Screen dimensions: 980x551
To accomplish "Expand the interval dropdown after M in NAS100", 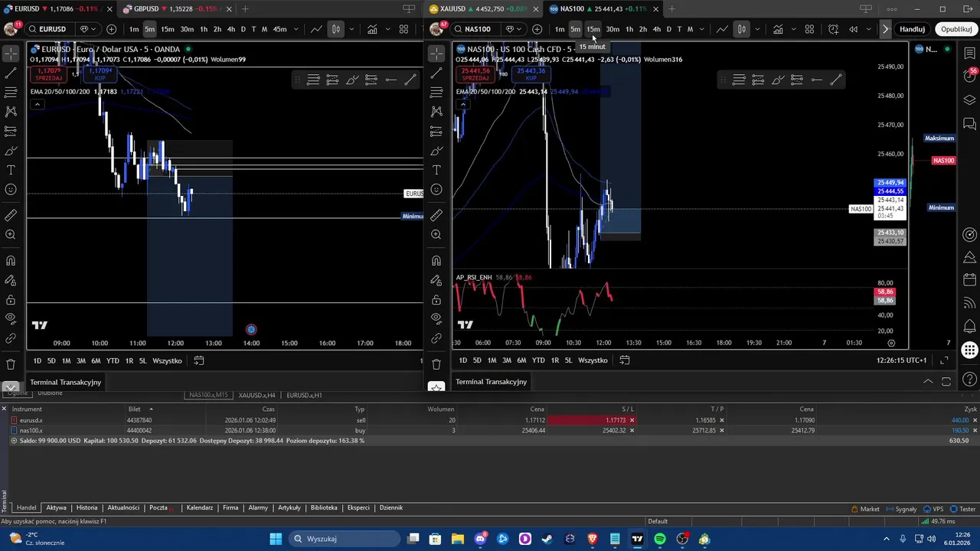I will click(x=703, y=29).
